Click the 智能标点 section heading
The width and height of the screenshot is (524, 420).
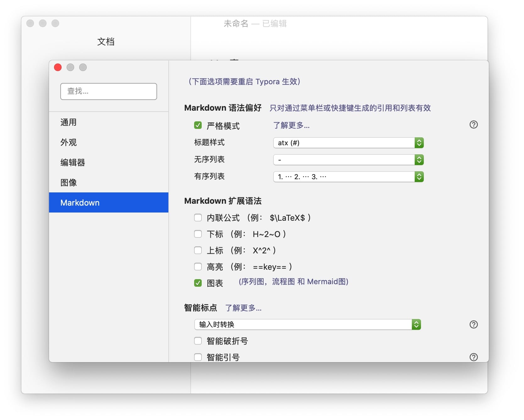(201, 308)
